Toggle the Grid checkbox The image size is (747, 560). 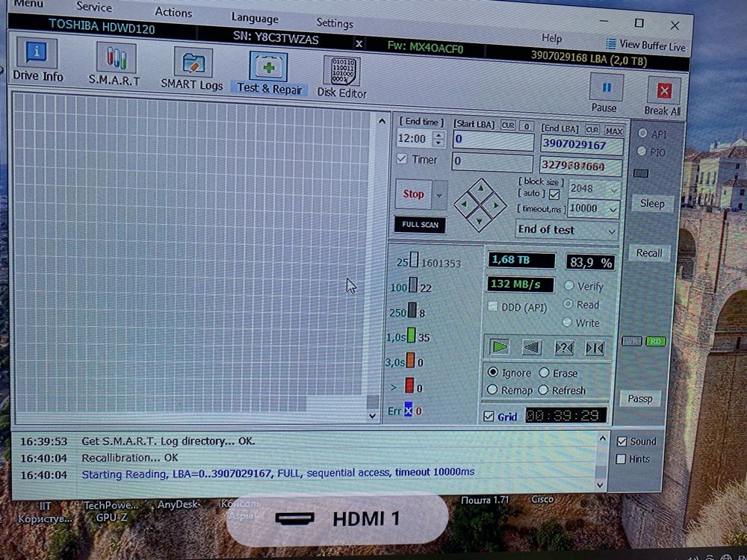(489, 416)
